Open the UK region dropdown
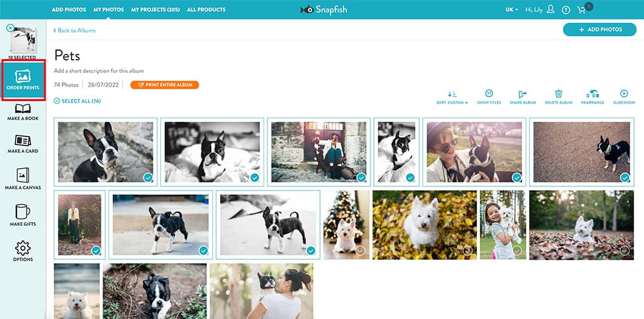The height and width of the screenshot is (319, 644). coord(512,10)
